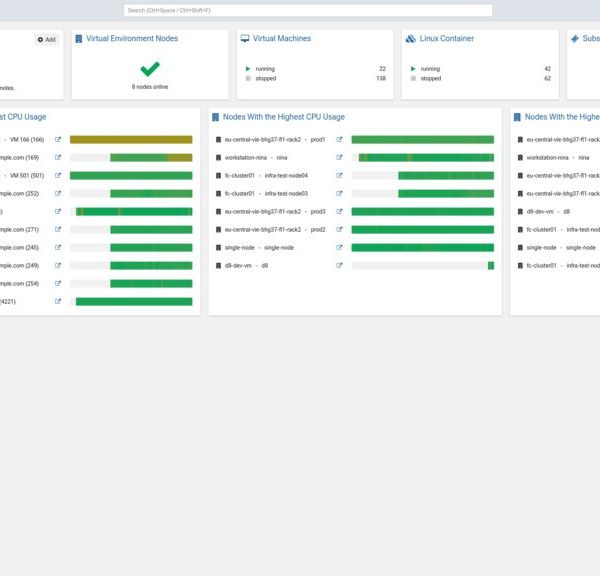
Task: Click the green nodes-online checkmark
Action: click(x=150, y=69)
